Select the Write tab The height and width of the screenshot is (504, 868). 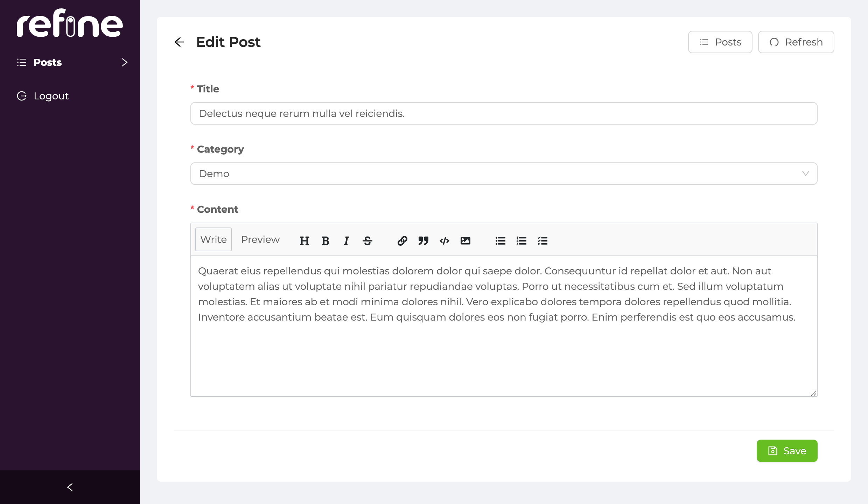pyautogui.click(x=213, y=239)
